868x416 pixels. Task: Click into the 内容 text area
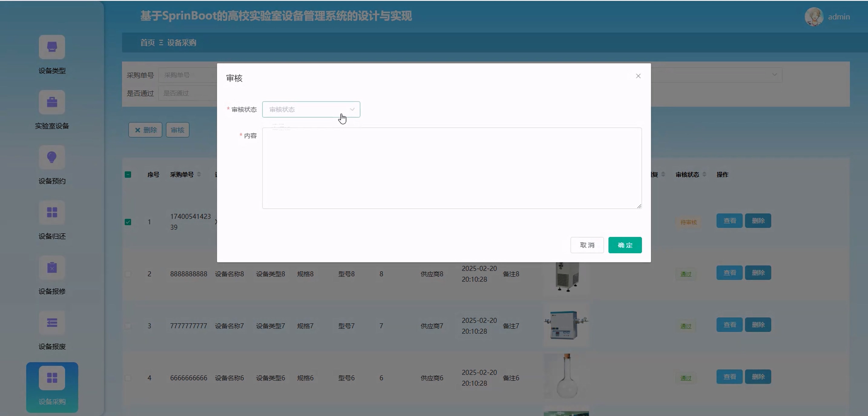pos(452,168)
